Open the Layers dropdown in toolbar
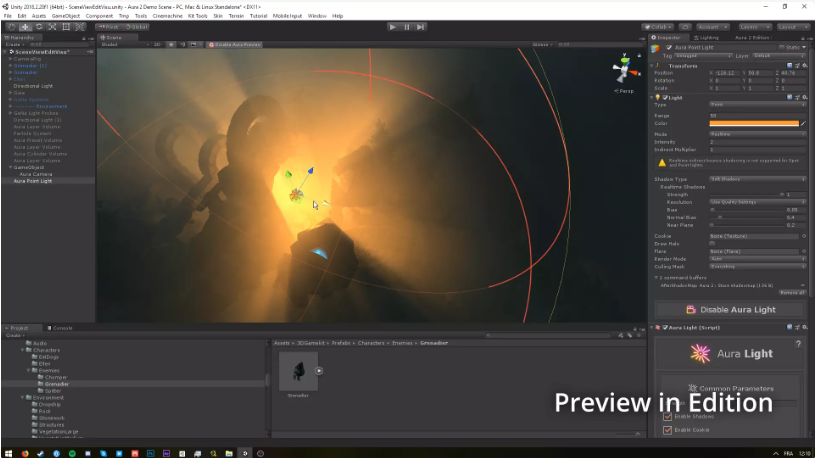The height and width of the screenshot is (458, 820). coord(754,27)
